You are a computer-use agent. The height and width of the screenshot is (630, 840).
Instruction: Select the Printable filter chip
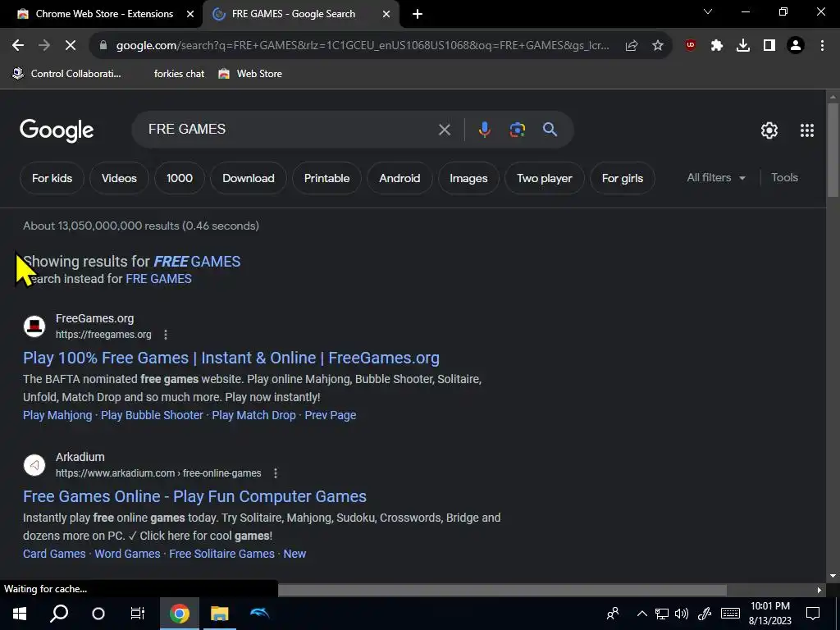[326, 178]
